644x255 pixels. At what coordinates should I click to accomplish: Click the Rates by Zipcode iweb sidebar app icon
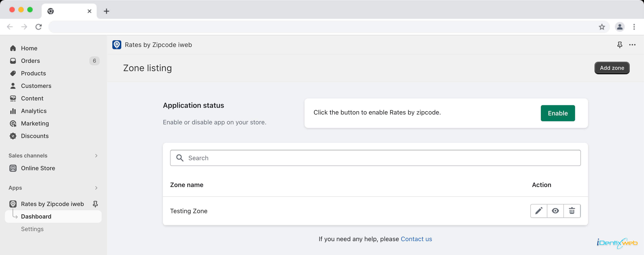pos(13,204)
